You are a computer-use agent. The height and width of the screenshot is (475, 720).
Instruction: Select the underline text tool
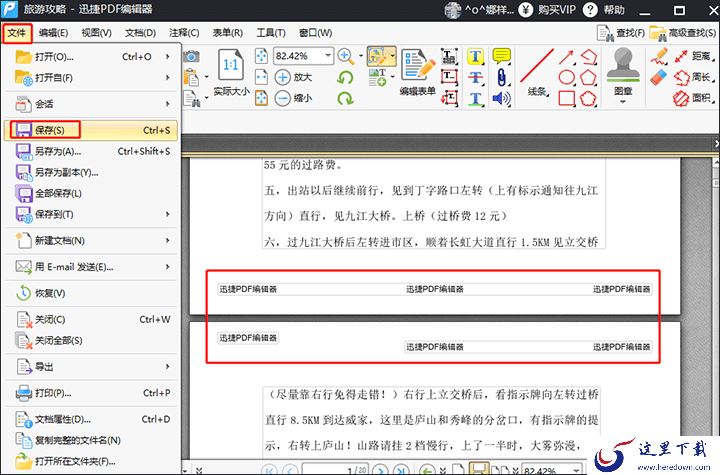pos(476,99)
